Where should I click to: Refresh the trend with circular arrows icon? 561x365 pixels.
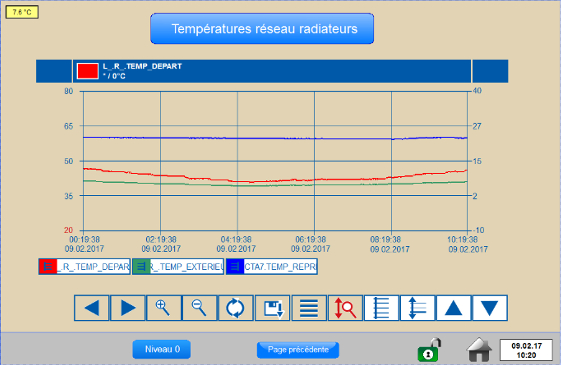click(236, 308)
